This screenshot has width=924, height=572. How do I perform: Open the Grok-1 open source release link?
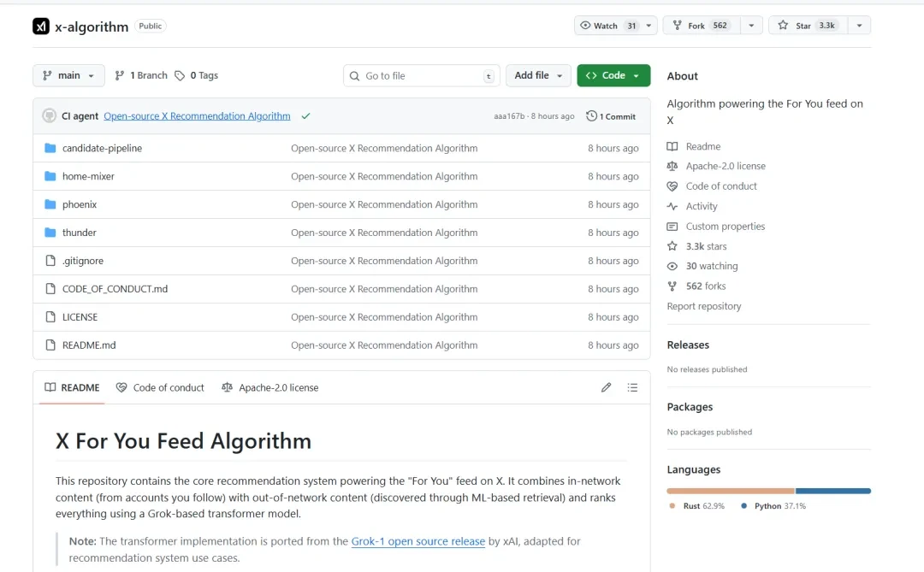pyautogui.click(x=418, y=540)
